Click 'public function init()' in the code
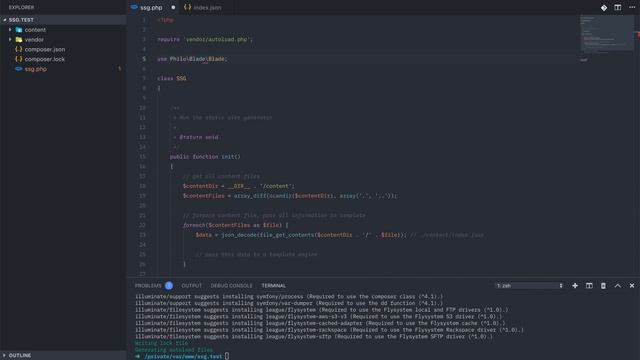This screenshot has height=360, width=640. tap(205, 157)
